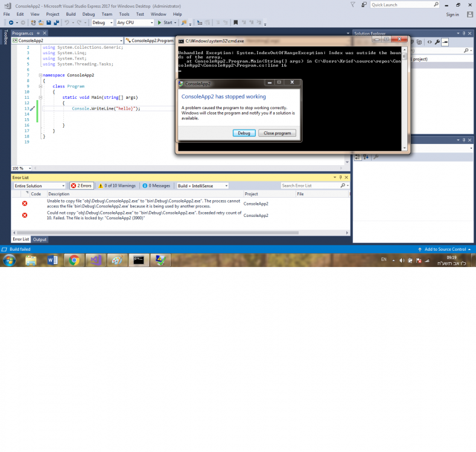The image size is (476, 452).
Task: Click the Windows Start orb
Action: click(x=10, y=260)
